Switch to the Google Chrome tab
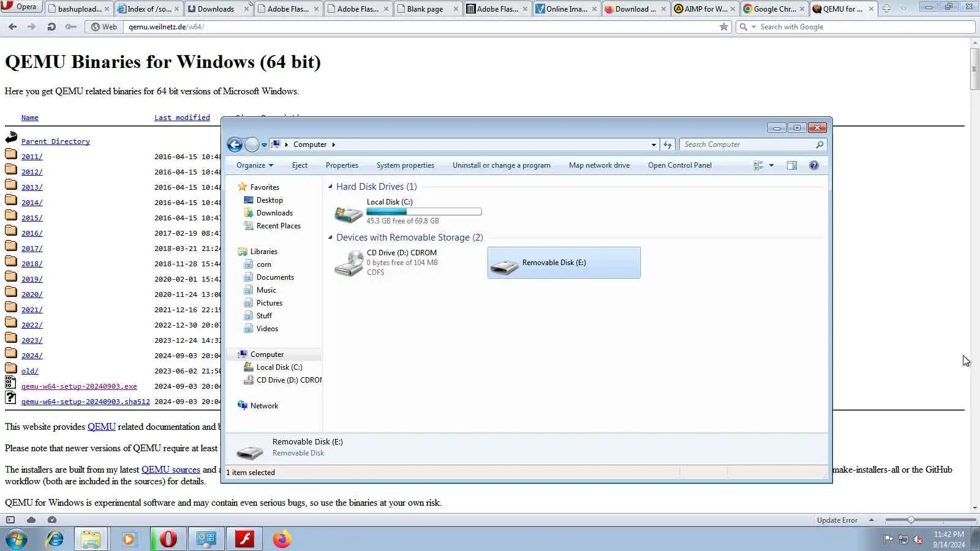The height and width of the screenshot is (551, 980). coord(774,9)
